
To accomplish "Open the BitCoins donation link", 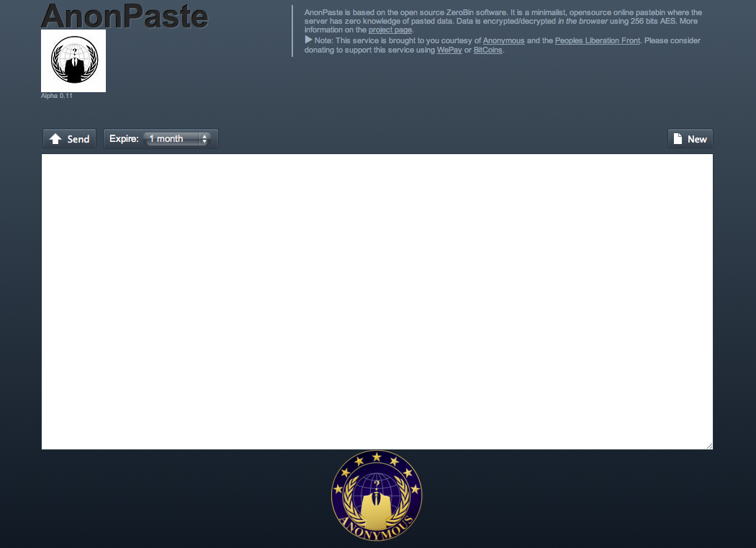I will (487, 50).
